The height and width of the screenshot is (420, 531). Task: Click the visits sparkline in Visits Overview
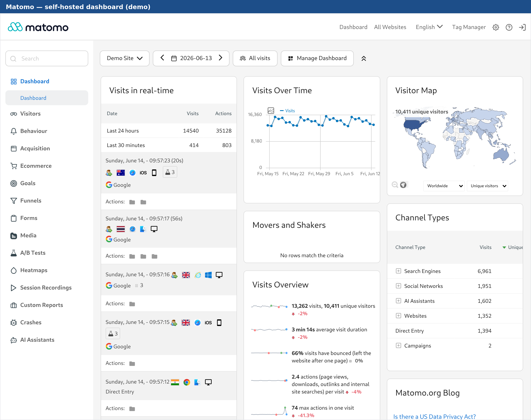[269, 306]
